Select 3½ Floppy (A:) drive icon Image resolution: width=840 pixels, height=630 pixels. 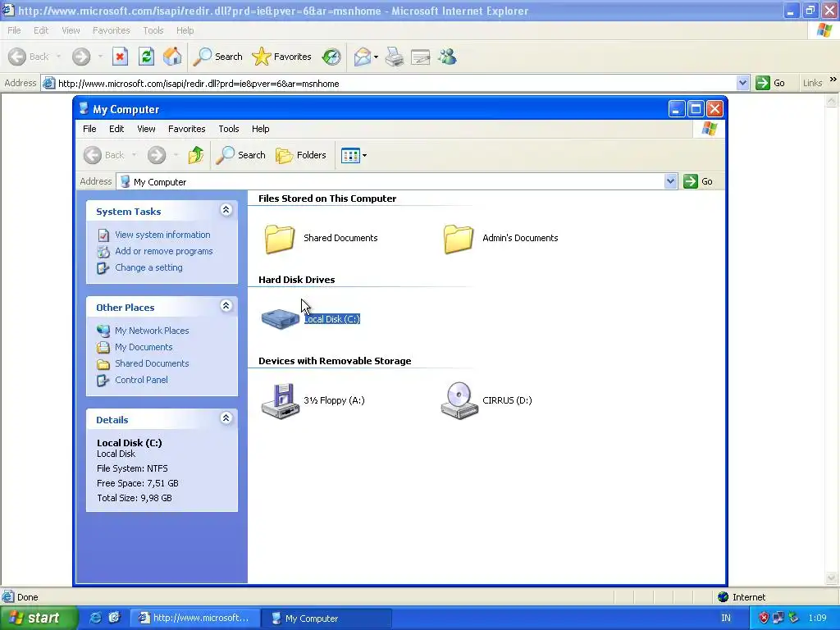click(281, 400)
